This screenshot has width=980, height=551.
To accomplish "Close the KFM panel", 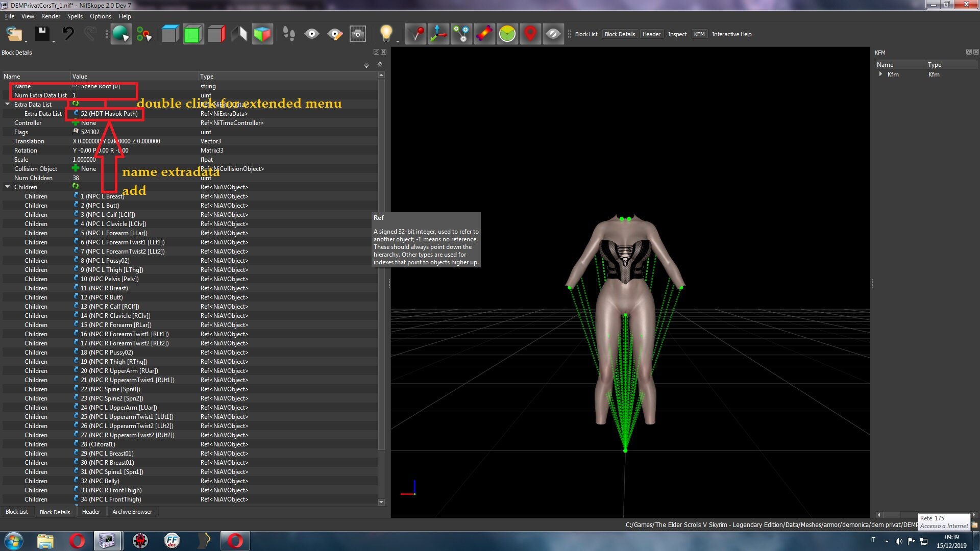I will [976, 52].
